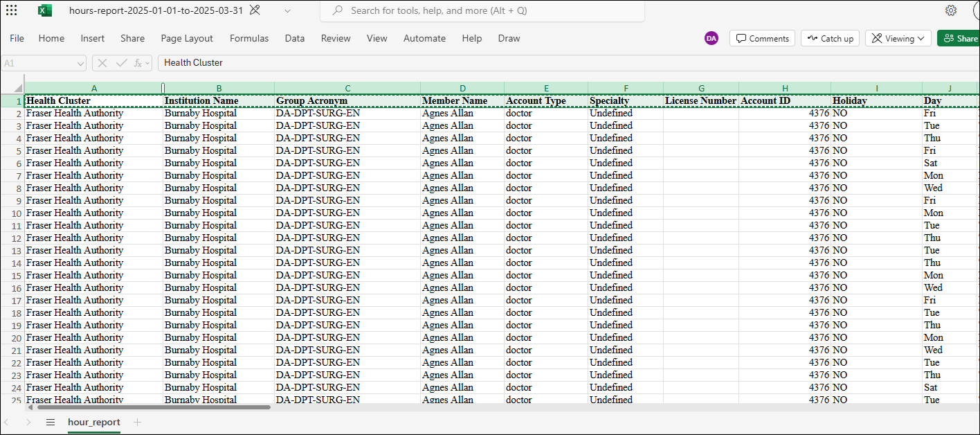Viewport: 980px width, 435px height.
Task: Click the Holiday header cell
Action: (x=876, y=100)
